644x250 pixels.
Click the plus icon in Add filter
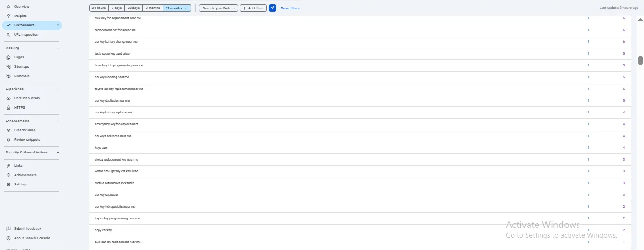(244, 8)
